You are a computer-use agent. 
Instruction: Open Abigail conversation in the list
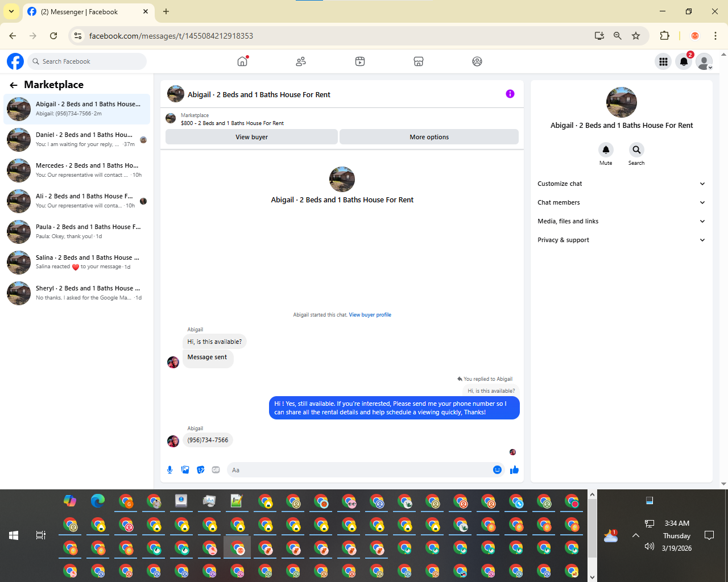click(x=77, y=109)
